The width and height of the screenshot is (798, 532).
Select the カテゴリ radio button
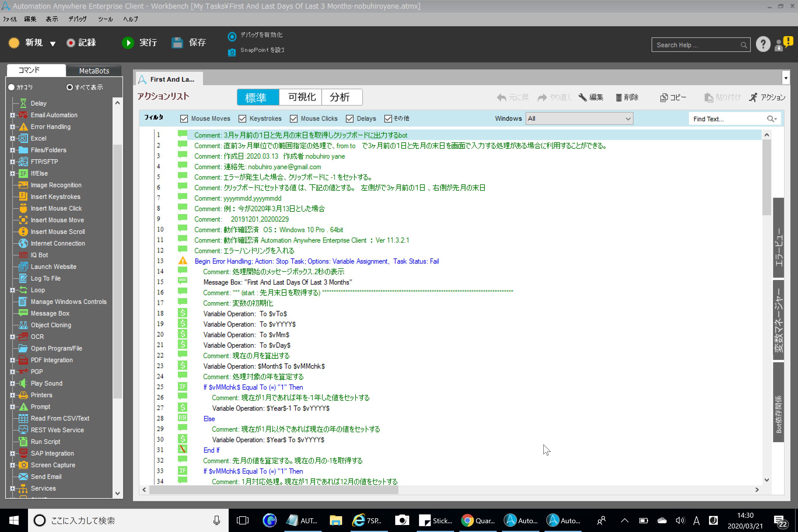click(12, 87)
